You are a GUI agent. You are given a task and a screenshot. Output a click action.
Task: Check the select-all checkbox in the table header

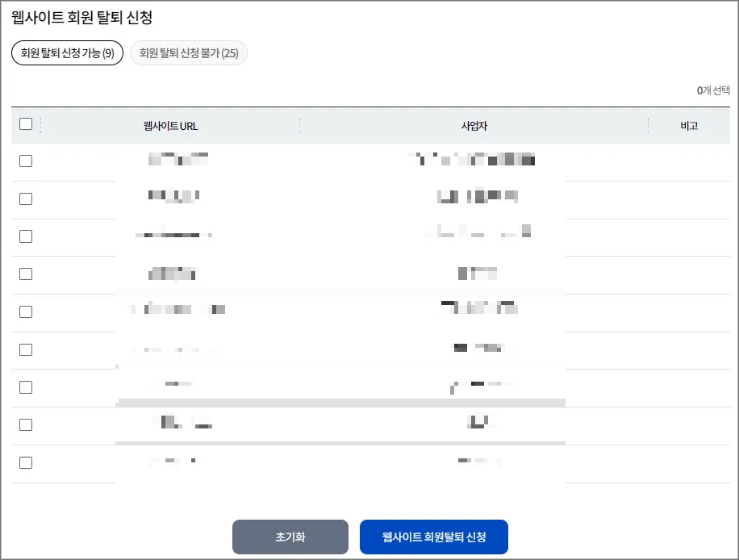[x=25, y=125]
